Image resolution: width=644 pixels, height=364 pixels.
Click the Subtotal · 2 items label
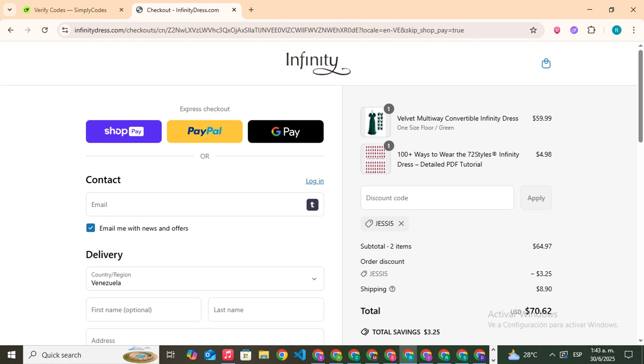coord(386,246)
